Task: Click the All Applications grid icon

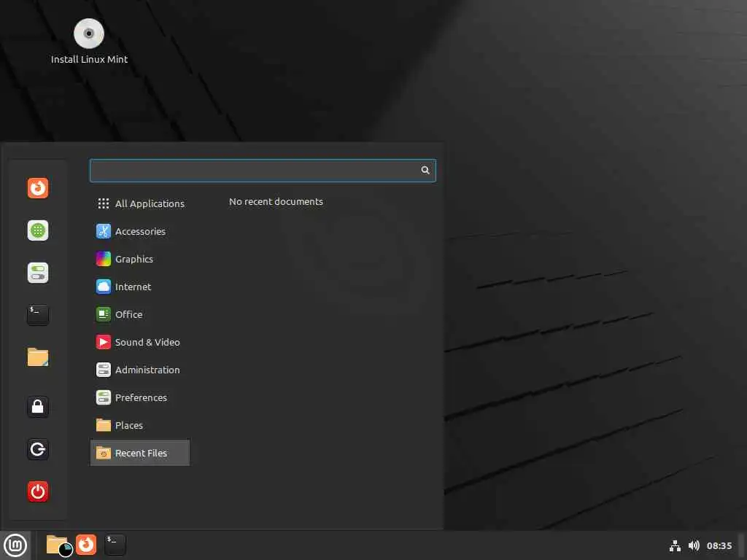Action: pos(104,203)
